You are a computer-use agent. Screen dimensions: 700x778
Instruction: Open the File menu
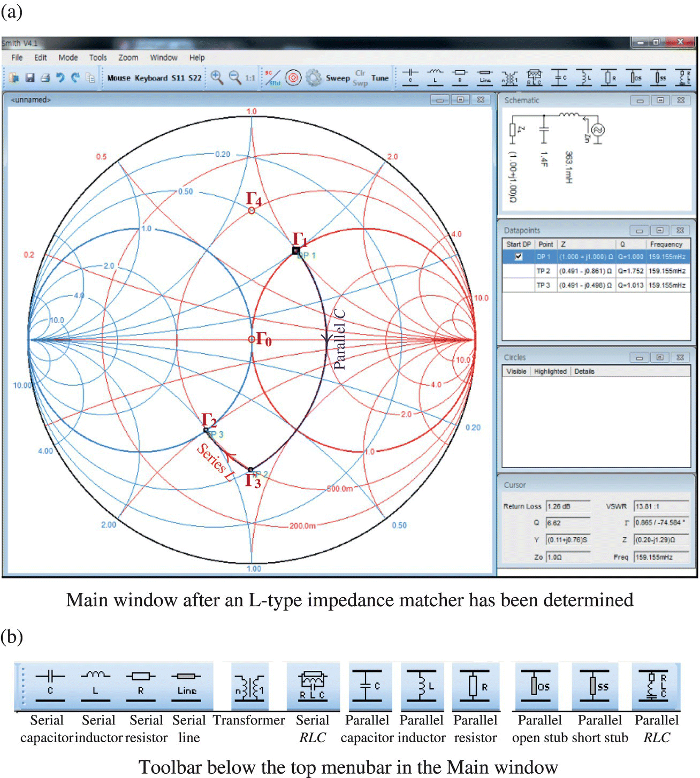pyautogui.click(x=17, y=57)
